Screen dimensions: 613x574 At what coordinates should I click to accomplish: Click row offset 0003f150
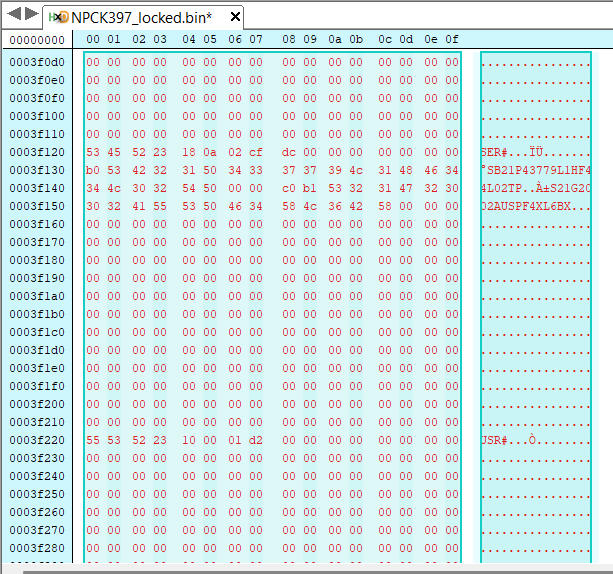(37, 206)
